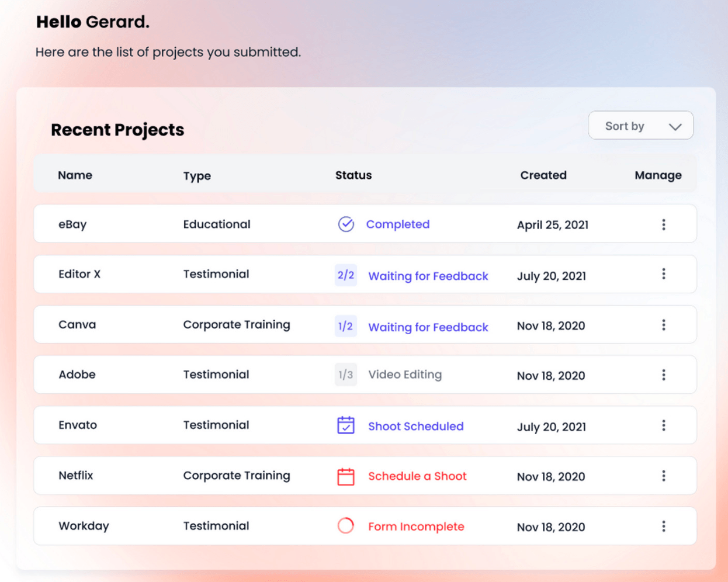Click the April 25, 2021 date
Image resolution: width=728 pixels, height=582 pixels.
[553, 225]
